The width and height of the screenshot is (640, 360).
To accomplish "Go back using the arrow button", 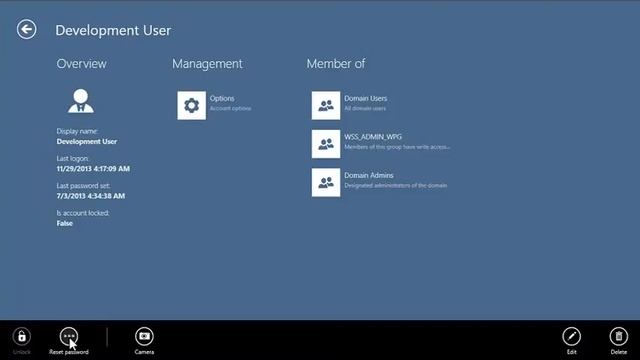I will [27, 29].
